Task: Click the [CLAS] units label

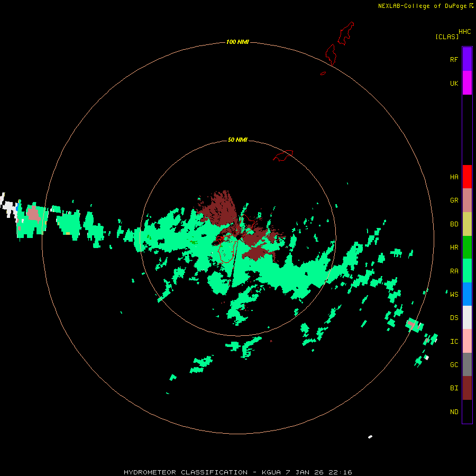Action: click(447, 36)
